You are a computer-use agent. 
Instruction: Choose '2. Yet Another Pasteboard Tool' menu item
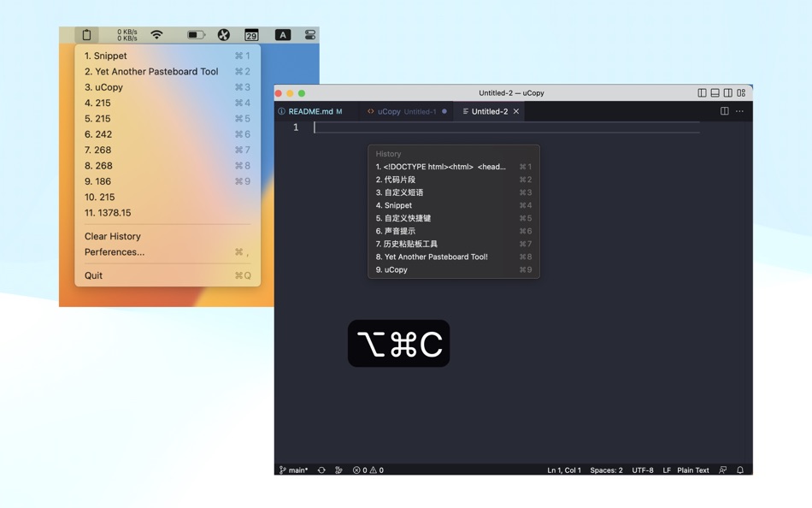(x=168, y=72)
